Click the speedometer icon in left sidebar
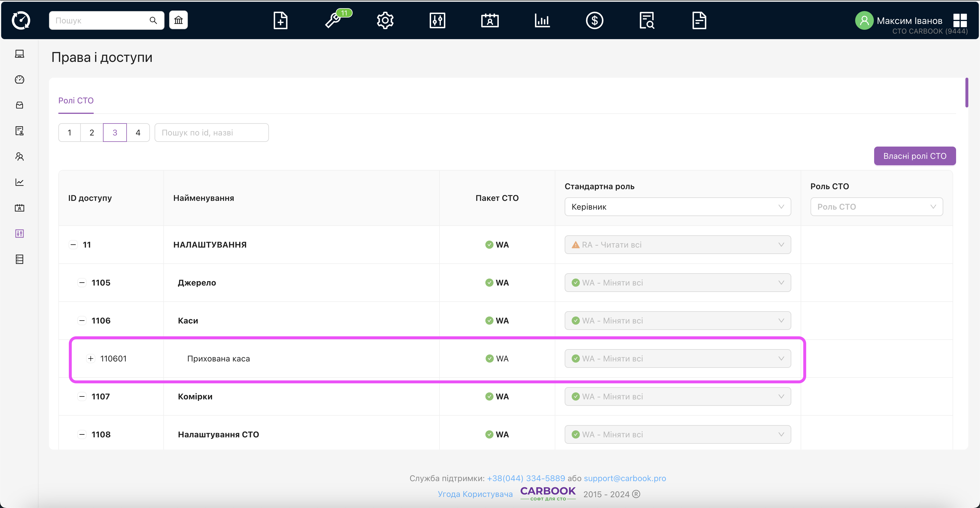The image size is (980, 508). (x=20, y=79)
